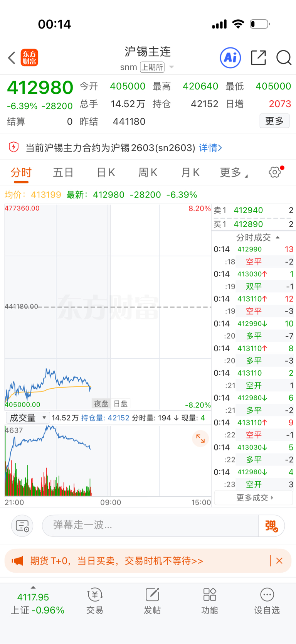Switch to 日盘 day session

click(x=121, y=404)
